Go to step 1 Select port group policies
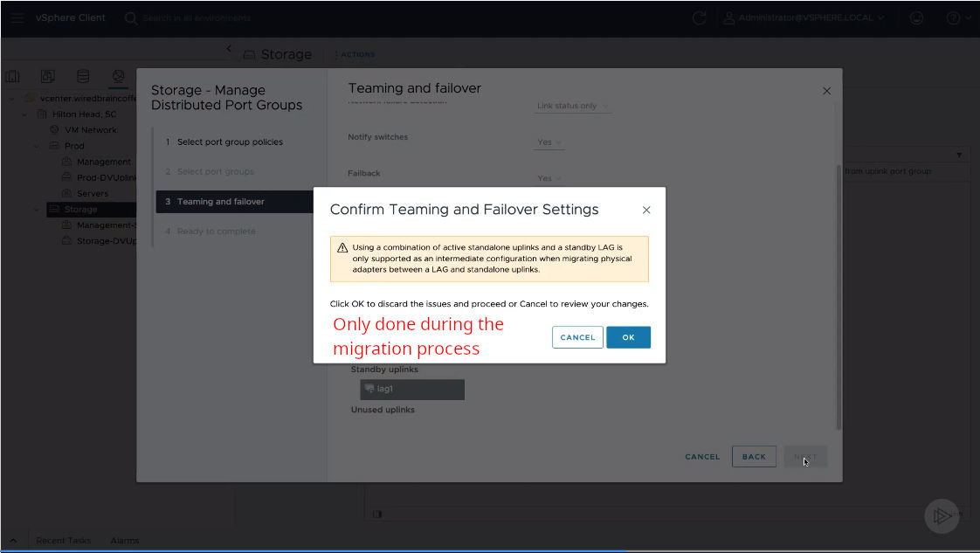980x553 pixels. tap(229, 142)
